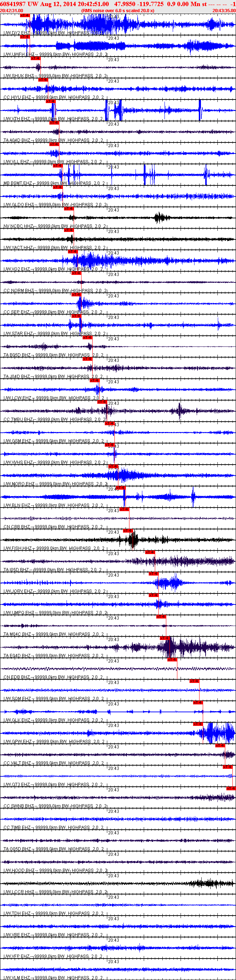236x980 pixels.
Task: Click the red pick marker on the TA.I05D trace
Action: 150,552
